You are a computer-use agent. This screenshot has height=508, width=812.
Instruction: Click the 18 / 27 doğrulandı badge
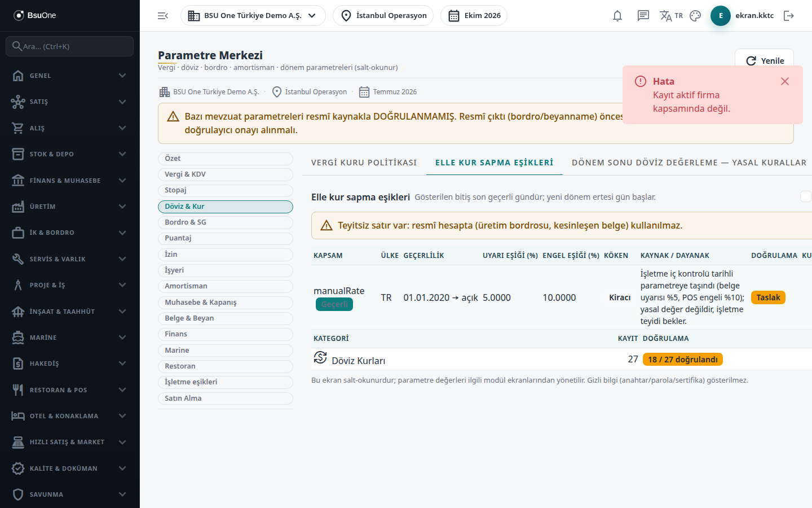click(683, 360)
